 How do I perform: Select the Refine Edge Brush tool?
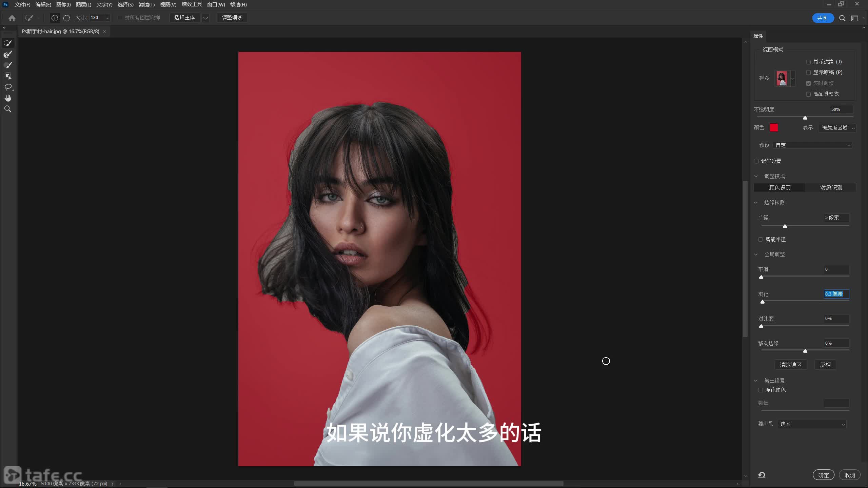click(8, 54)
